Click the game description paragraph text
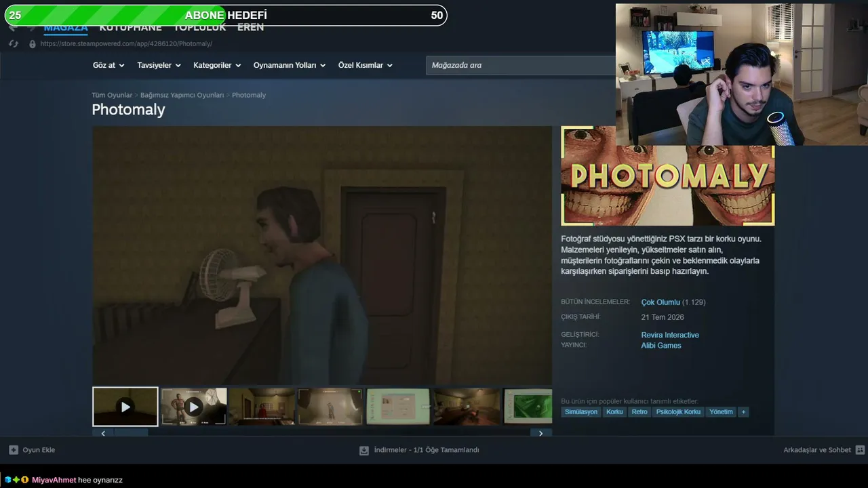Viewport: 868px width, 488px height. coord(661,255)
